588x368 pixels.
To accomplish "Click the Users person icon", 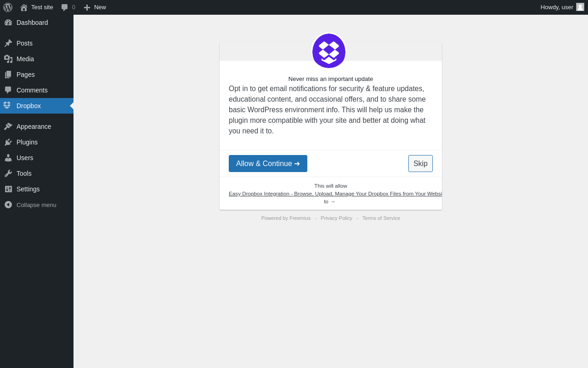I will 8,158.
